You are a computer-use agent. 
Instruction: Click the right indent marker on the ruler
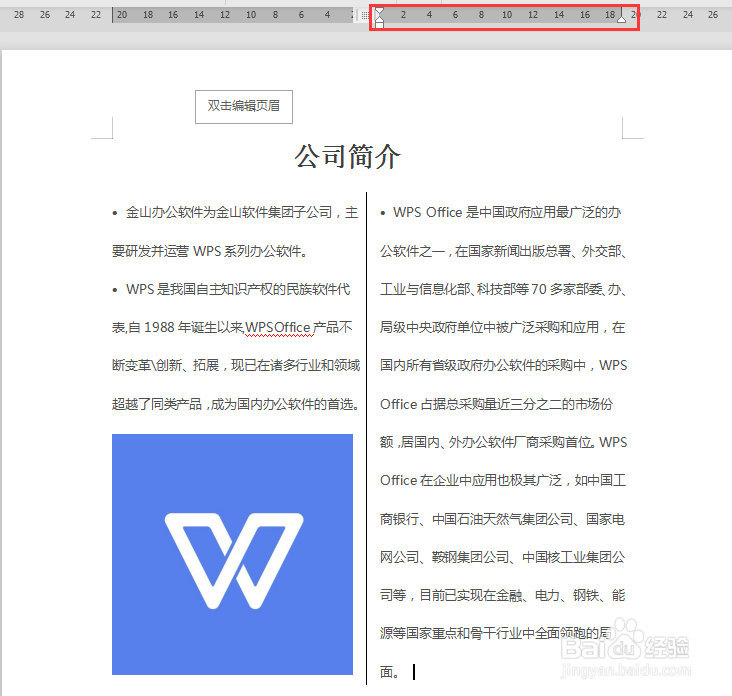coord(621,18)
